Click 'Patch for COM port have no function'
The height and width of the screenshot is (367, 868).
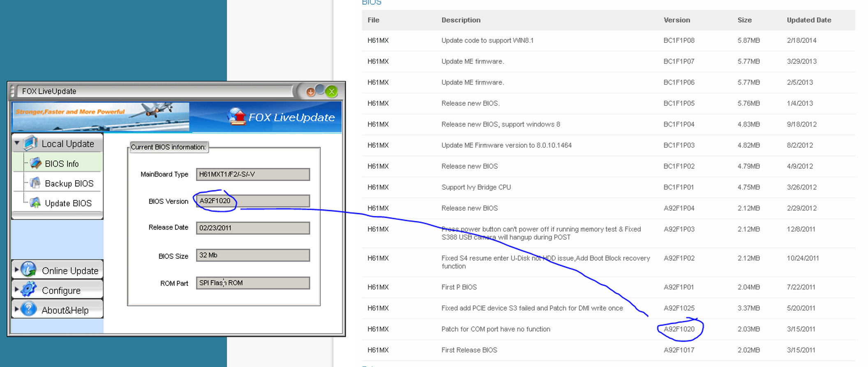(x=496, y=329)
